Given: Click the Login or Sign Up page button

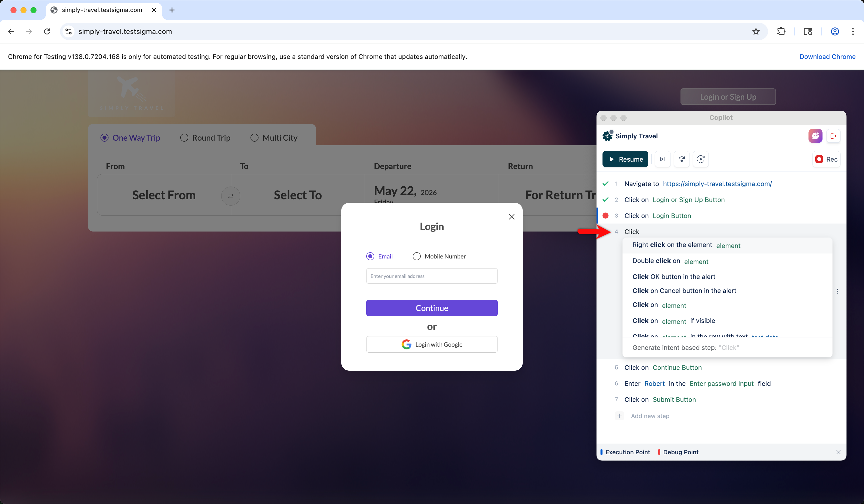Looking at the screenshot, I should tap(728, 97).
